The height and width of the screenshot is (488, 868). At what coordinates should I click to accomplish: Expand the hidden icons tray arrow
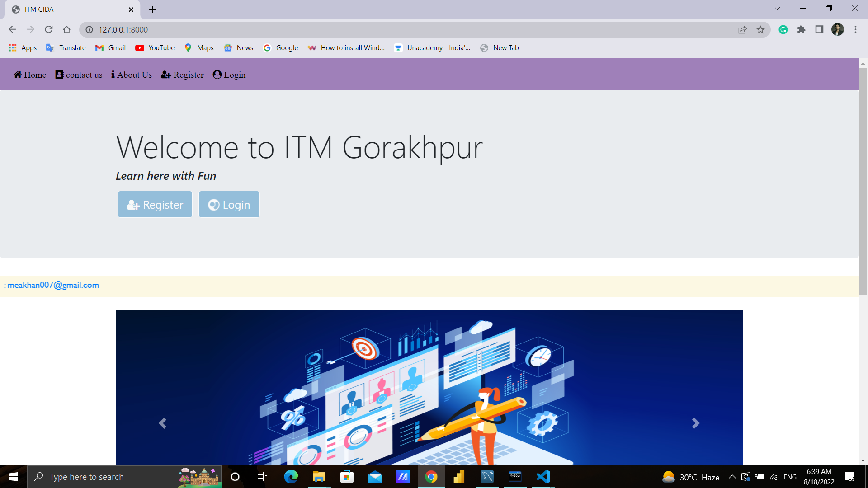pyautogui.click(x=731, y=477)
